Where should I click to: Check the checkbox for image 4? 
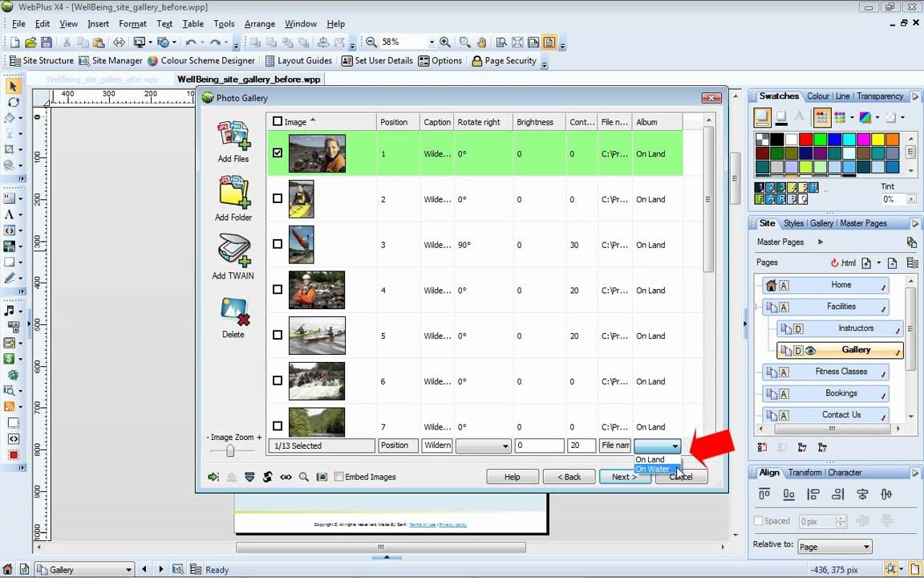[x=278, y=289]
